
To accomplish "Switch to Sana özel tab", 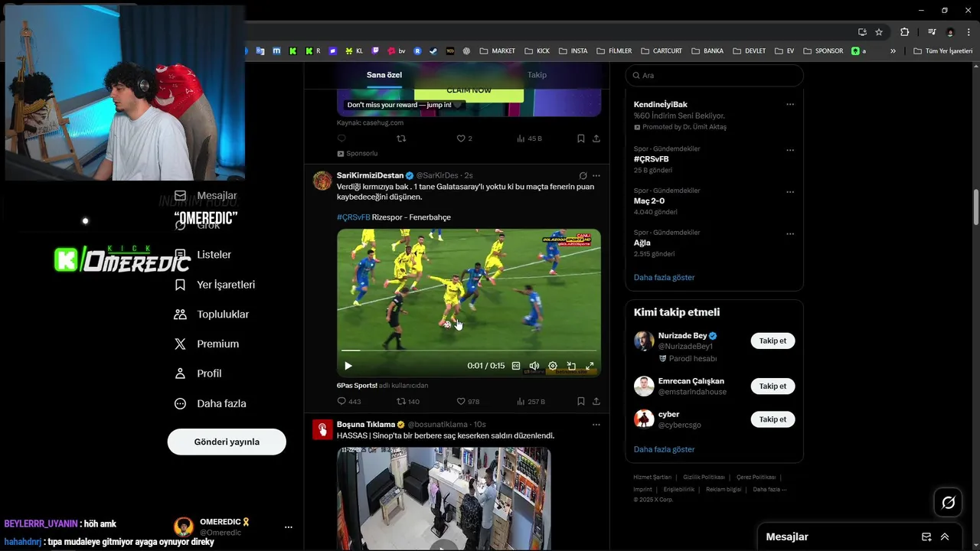I will [384, 75].
